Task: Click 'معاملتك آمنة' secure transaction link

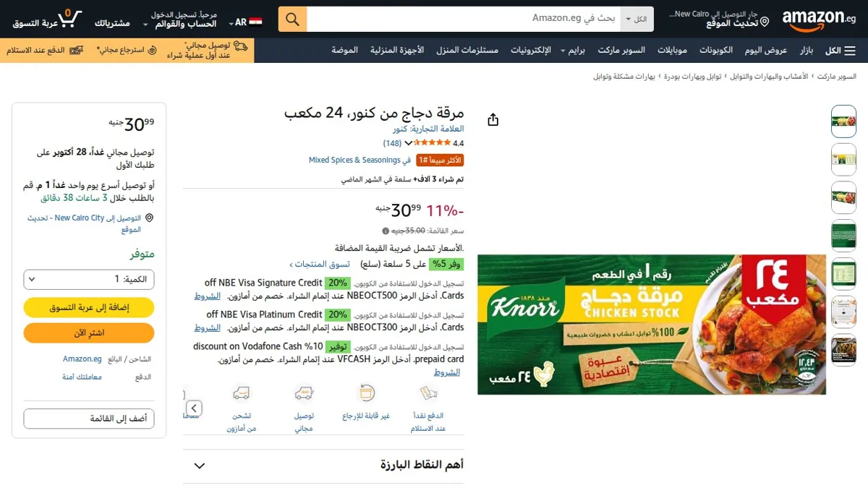Action: click(82, 377)
